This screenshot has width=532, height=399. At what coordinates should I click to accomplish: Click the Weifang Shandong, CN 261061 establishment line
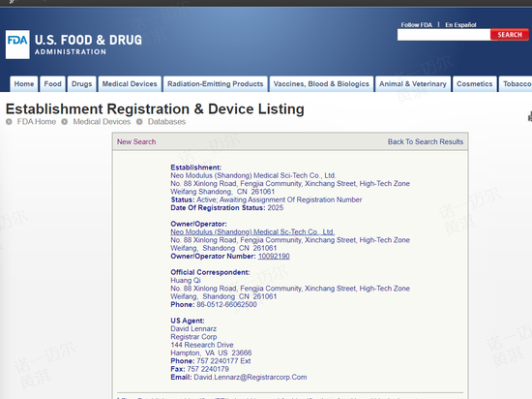click(222, 192)
